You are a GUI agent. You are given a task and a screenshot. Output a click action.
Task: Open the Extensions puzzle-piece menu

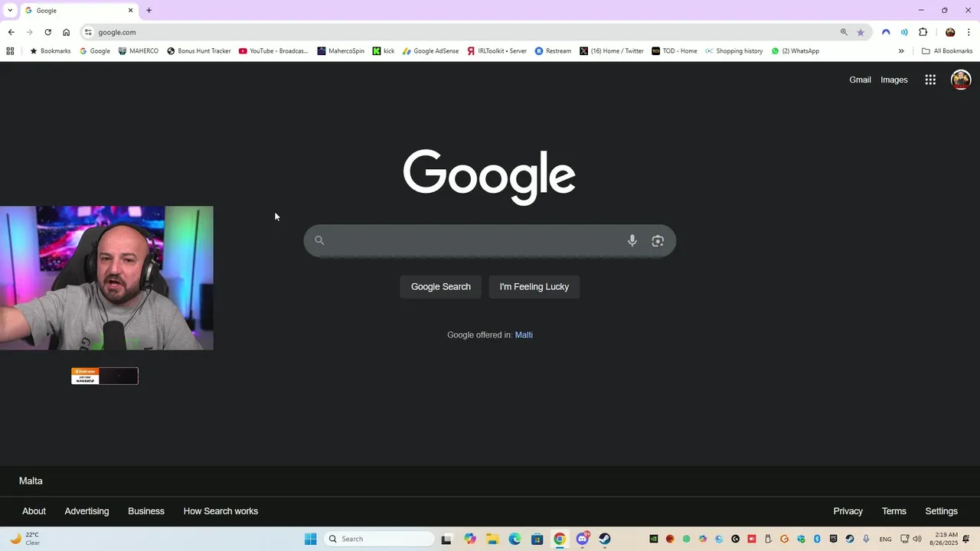click(x=923, y=32)
